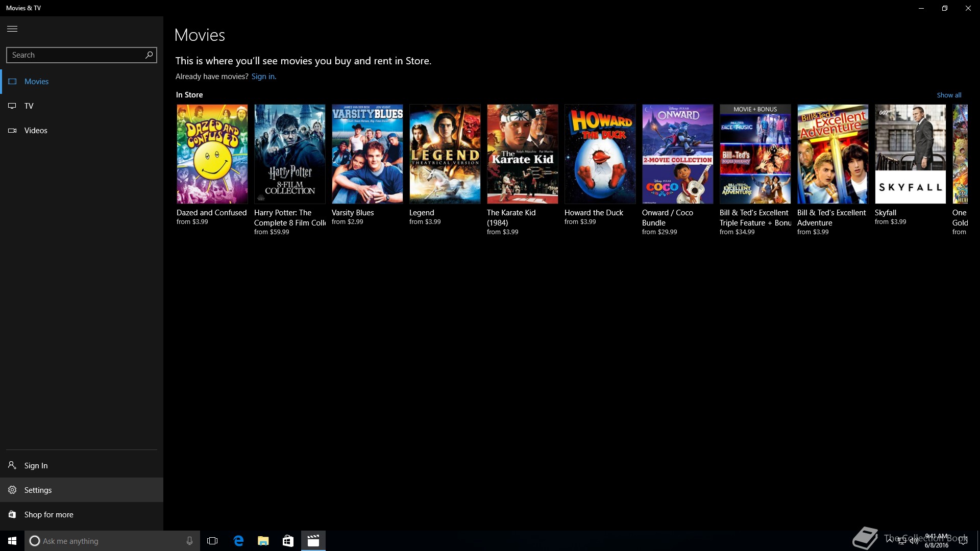Open The Karate Kid poster
This screenshot has height=551, width=980.
tap(523, 154)
